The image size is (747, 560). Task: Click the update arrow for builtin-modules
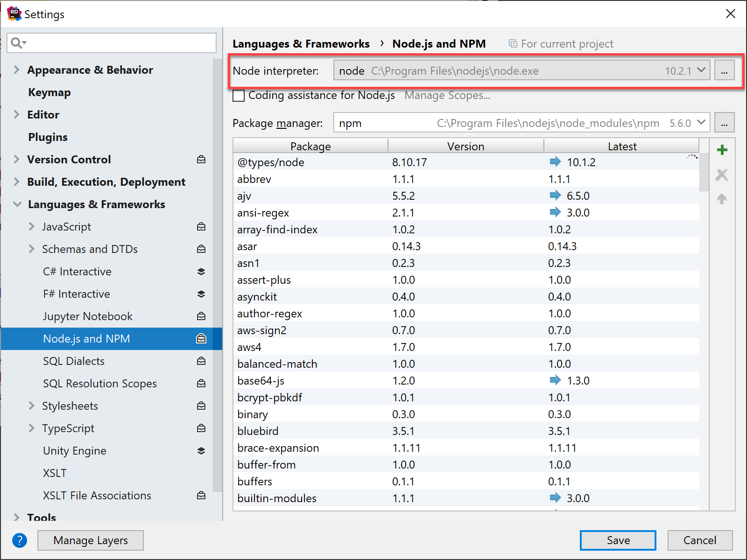pos(555,498)
